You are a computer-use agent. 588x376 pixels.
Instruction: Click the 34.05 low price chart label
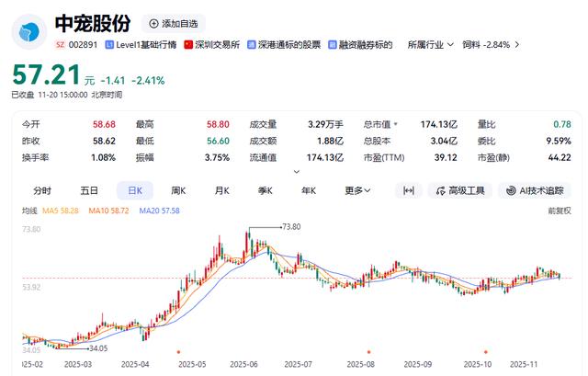(x=98, y=348)
